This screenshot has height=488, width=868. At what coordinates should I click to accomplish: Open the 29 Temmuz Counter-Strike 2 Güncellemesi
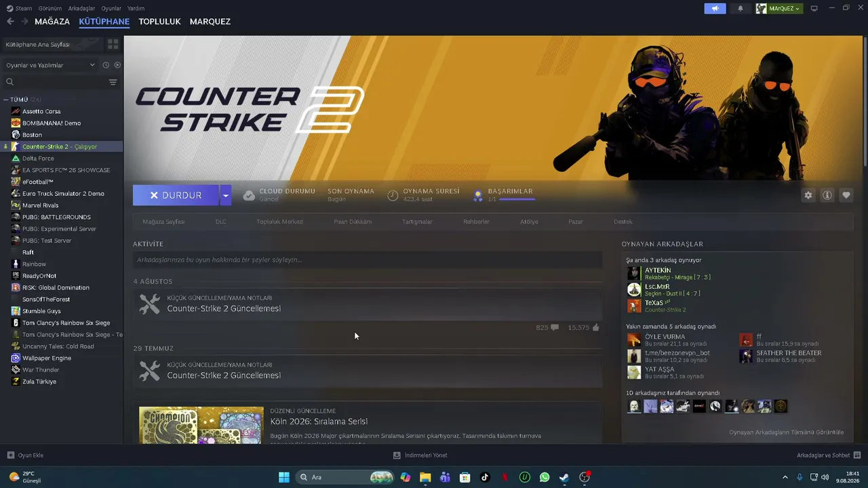[x=224, y=375]
